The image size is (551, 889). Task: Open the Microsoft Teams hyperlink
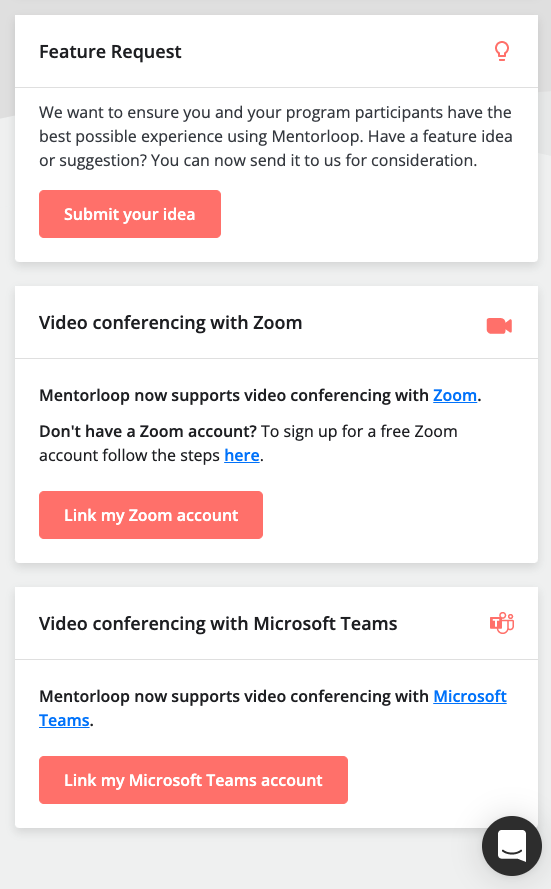click(x=273, y=708)
